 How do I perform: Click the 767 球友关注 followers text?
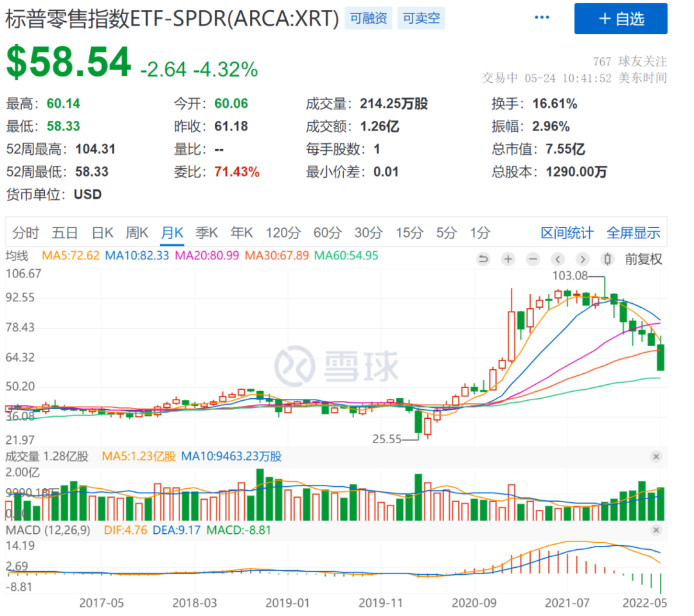[630, 61]
